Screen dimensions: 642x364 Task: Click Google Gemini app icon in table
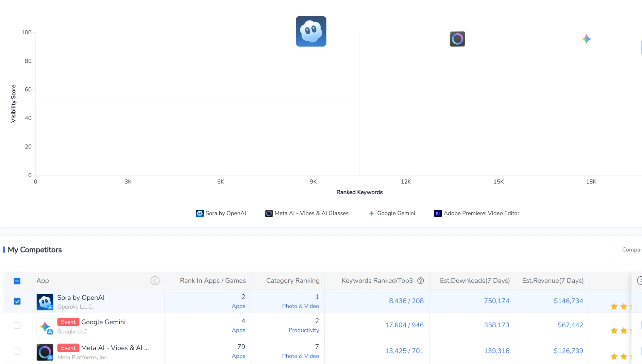coord(45,326)
